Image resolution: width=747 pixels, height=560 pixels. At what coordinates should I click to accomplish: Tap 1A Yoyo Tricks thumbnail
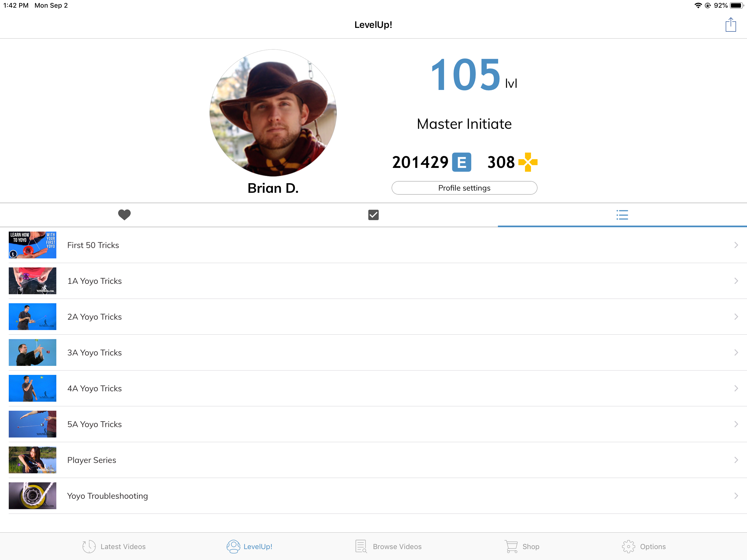point(33,281)
